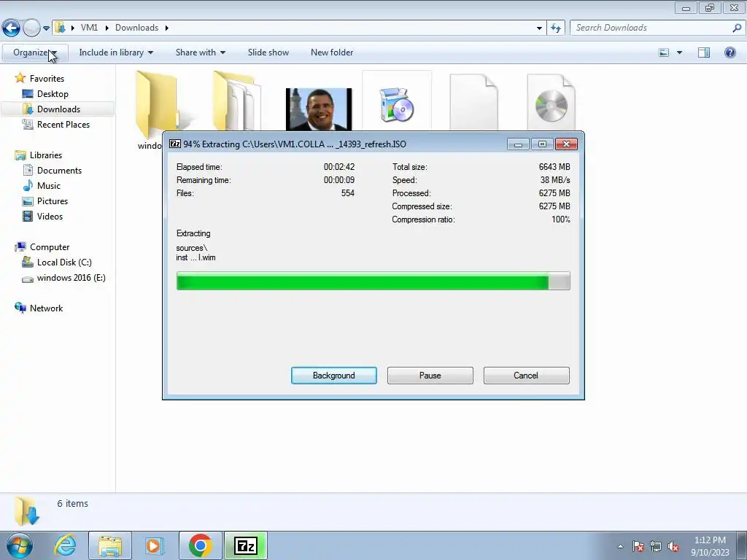The height and width of the screenshot is (560, 747).
Task: Select the software installer disc icon
Action: (x=396, y=105)
